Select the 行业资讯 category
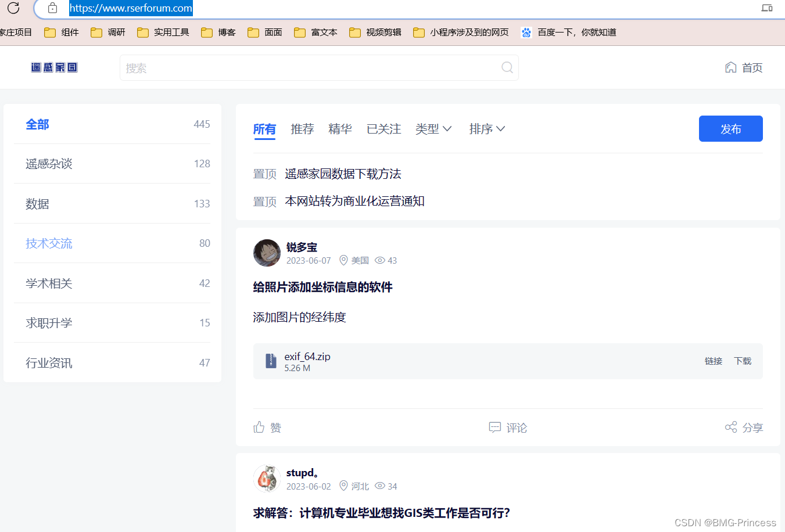 [112, 363]
